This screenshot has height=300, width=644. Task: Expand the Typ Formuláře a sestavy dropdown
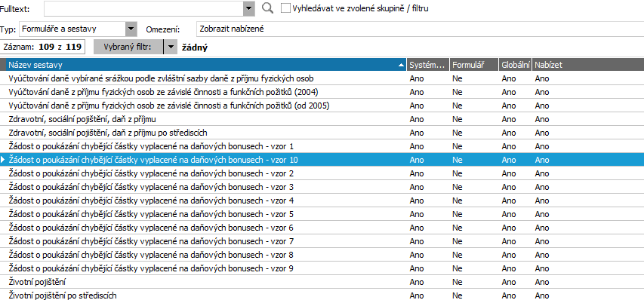point(130,29)
